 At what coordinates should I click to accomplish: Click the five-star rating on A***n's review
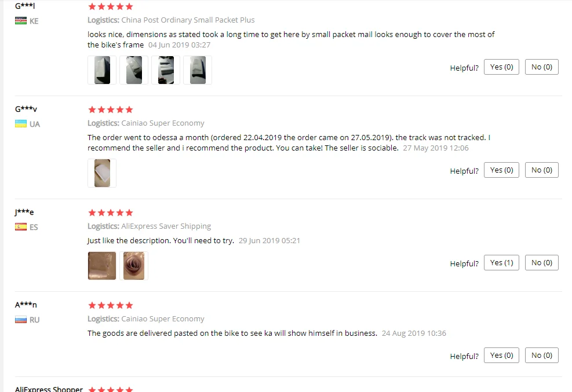click(111, 305)
